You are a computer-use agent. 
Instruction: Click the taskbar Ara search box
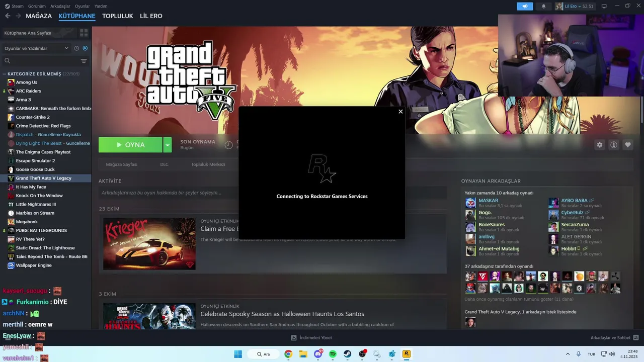point(264,354)
